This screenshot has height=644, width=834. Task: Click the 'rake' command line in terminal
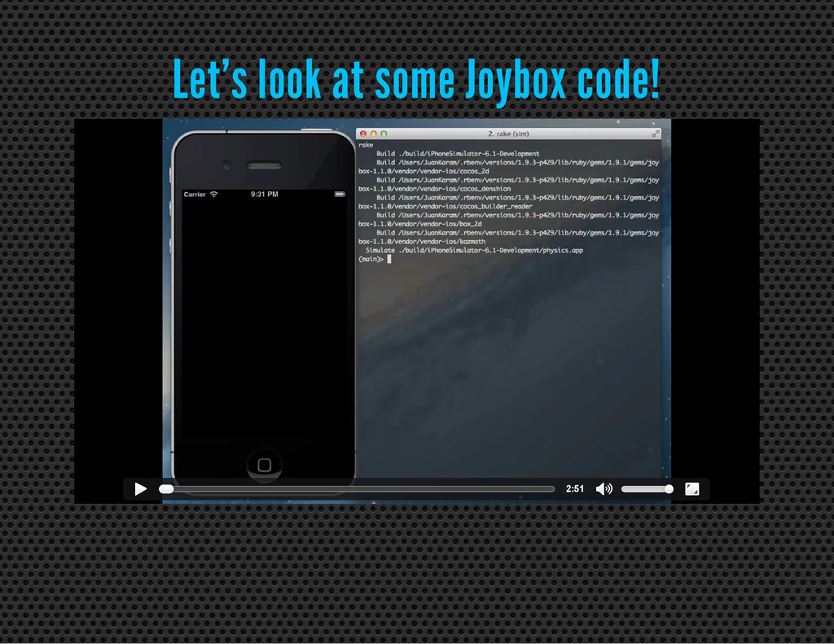click(x=366, y=145)
